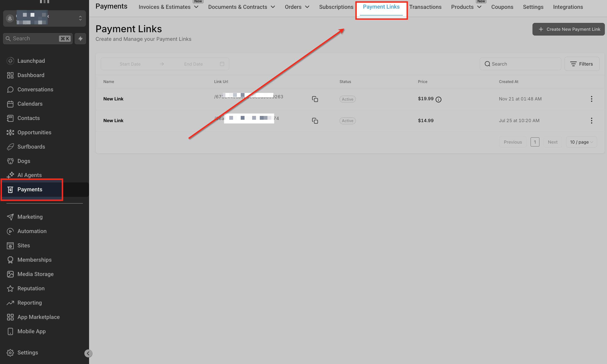Open the Dogs sidebar item
Image resolution: width=607 pixels, height=364 pixels.
24,161
